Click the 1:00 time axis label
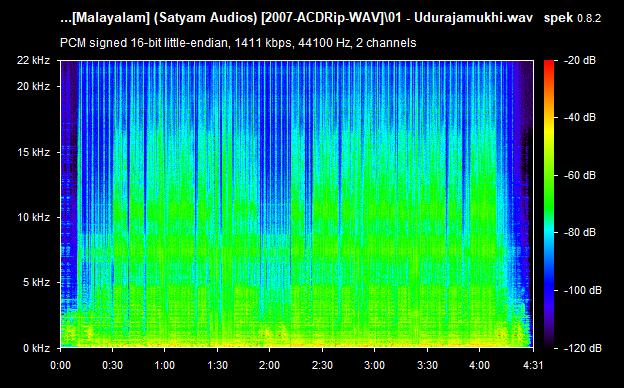Viewport: 624px width, 388px height. [164, 365]
